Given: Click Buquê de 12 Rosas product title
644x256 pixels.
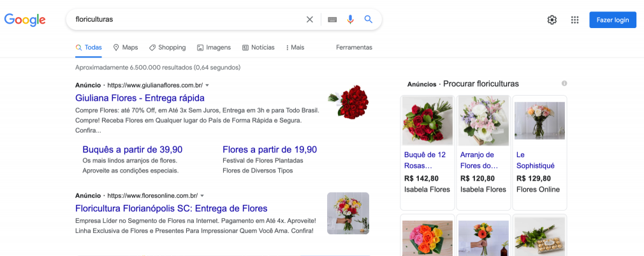Looking at the screenshot, I should point(425,160).
